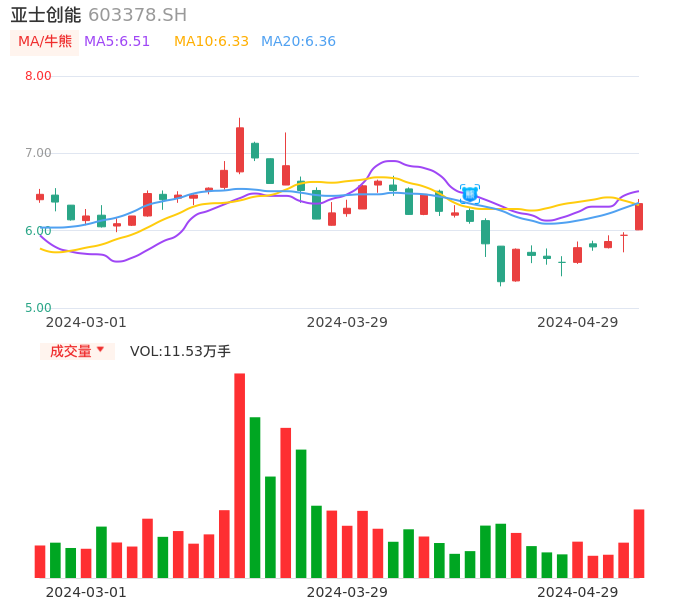Select the tallest red volume bar
This screenshot has height=606, width=686.
click(x=240, y=475)
